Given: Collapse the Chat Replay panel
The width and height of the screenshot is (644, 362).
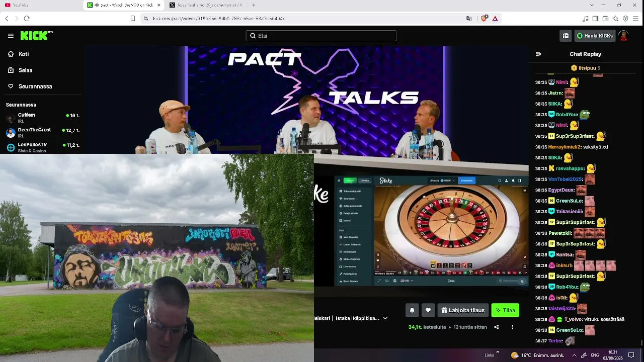Looking at the screenshot, I should pos(538,54).
